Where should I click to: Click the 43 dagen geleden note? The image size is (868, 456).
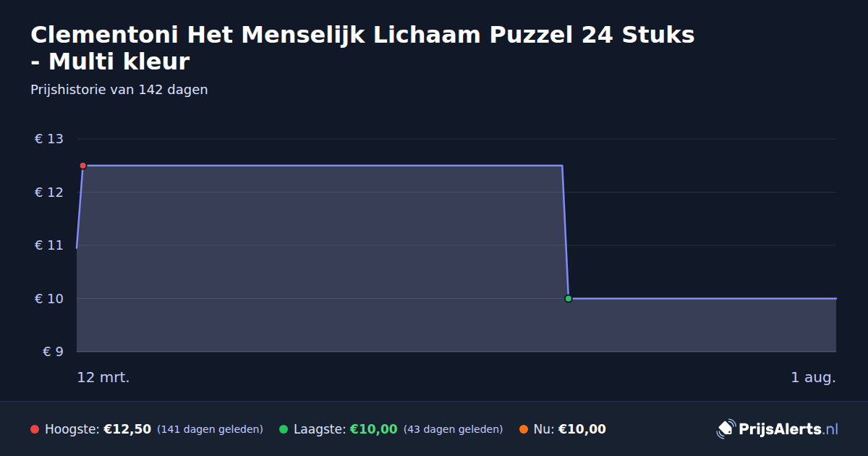453,429
